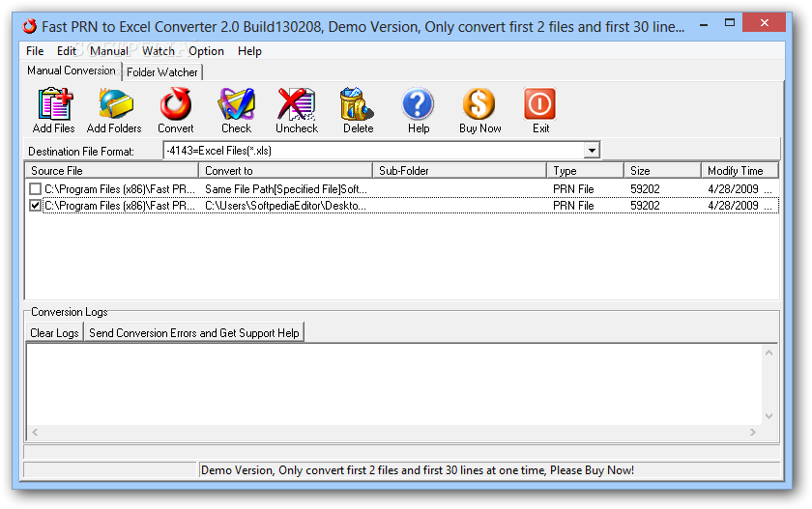The width and height of the screenshot is (812, 509).
Task: Open the Help menu in the menu bar
Action: (249, 51)
